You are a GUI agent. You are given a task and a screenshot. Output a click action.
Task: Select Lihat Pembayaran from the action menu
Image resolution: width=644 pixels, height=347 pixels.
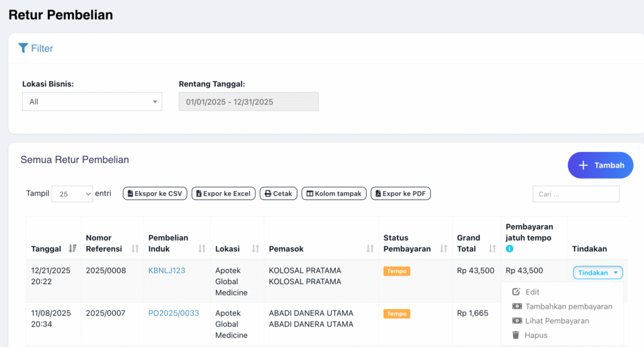click(557, 321)
